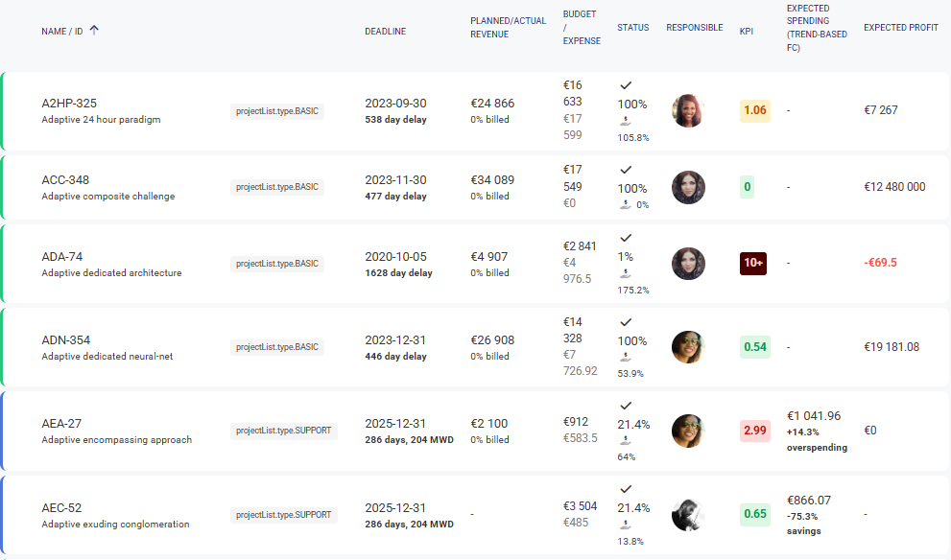
Task: Sort by the EXPECTED PROFIT column header
Action: pos(900,28)
